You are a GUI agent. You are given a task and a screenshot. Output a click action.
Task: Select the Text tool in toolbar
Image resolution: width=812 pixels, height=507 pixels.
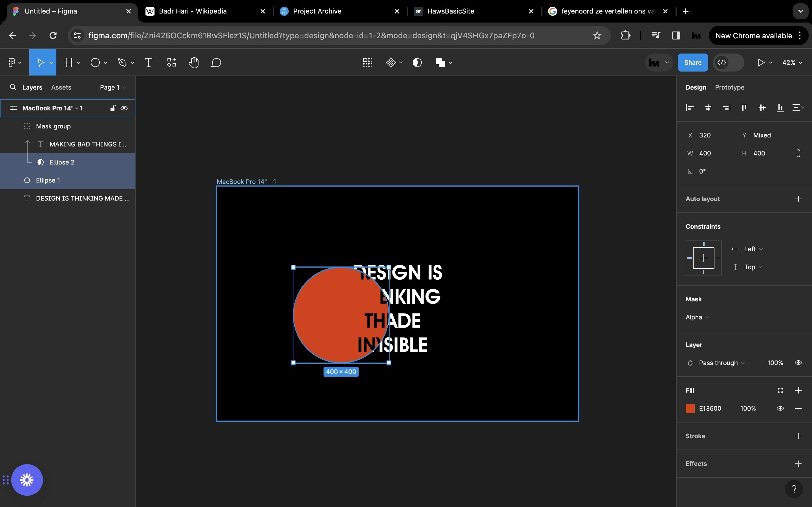[x=148, y=63]
